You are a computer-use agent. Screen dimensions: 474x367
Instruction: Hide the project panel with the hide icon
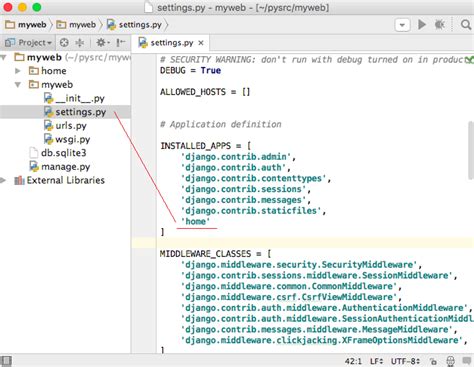pyautogui.click(x=121, y=43)
